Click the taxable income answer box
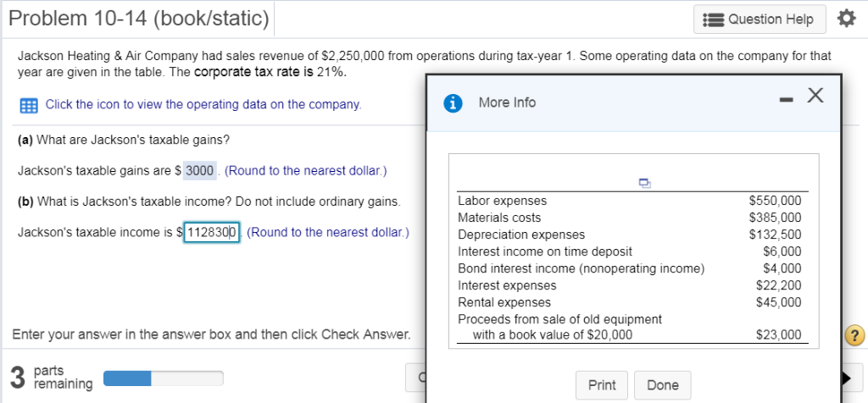The image size is (868, 403). pos(211,232)
